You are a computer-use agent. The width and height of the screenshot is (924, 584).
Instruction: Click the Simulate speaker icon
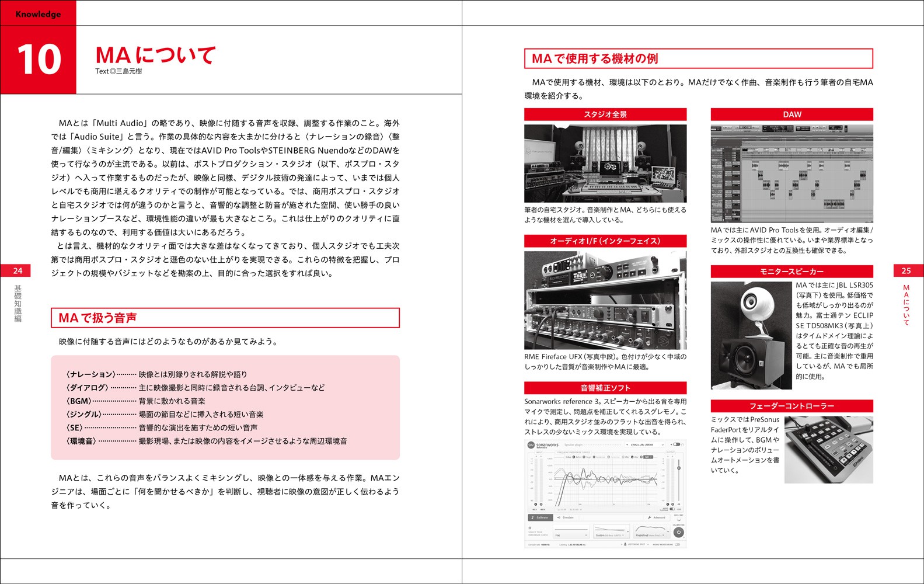559,517
